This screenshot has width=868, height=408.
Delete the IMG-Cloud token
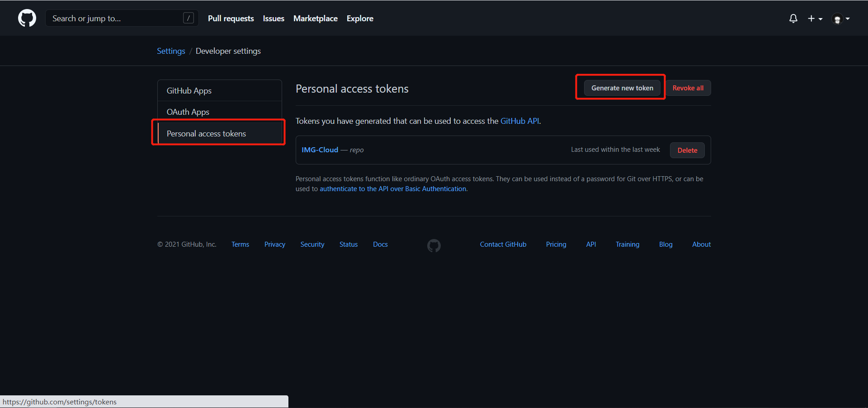[x=687, y=150]
